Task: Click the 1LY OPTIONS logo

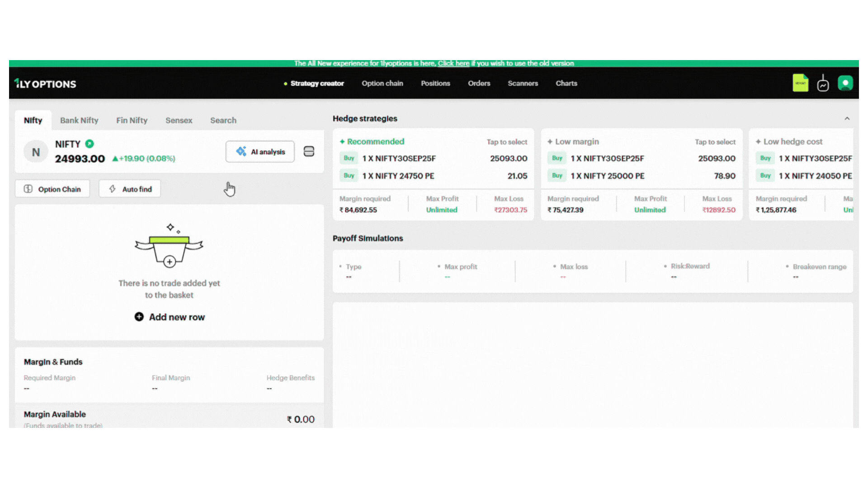Action: 45,84
